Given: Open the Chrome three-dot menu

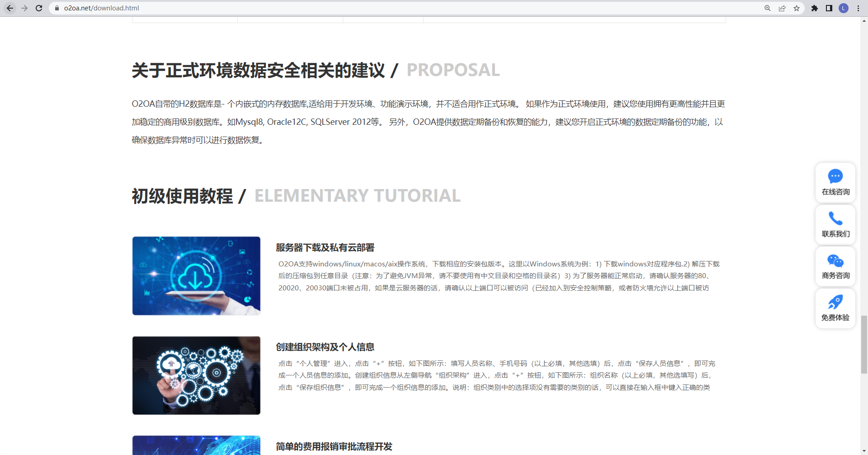Looking at the screenshot, I should [858, 8].
